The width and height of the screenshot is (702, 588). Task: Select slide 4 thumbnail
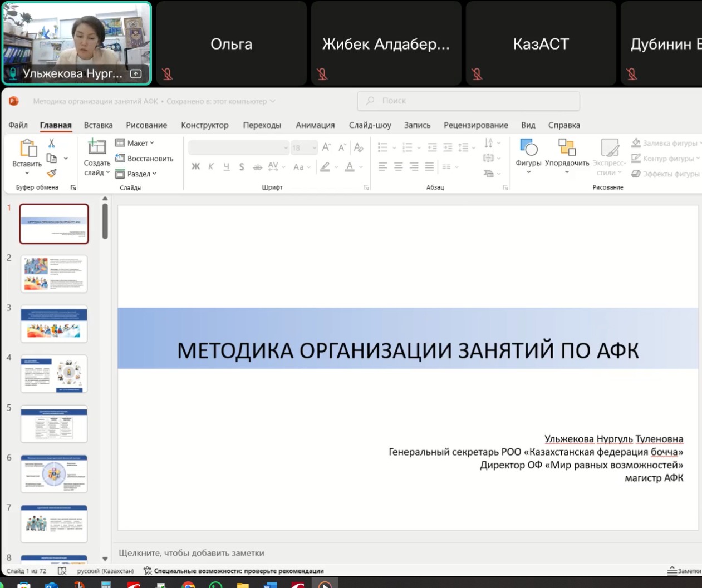54,374
